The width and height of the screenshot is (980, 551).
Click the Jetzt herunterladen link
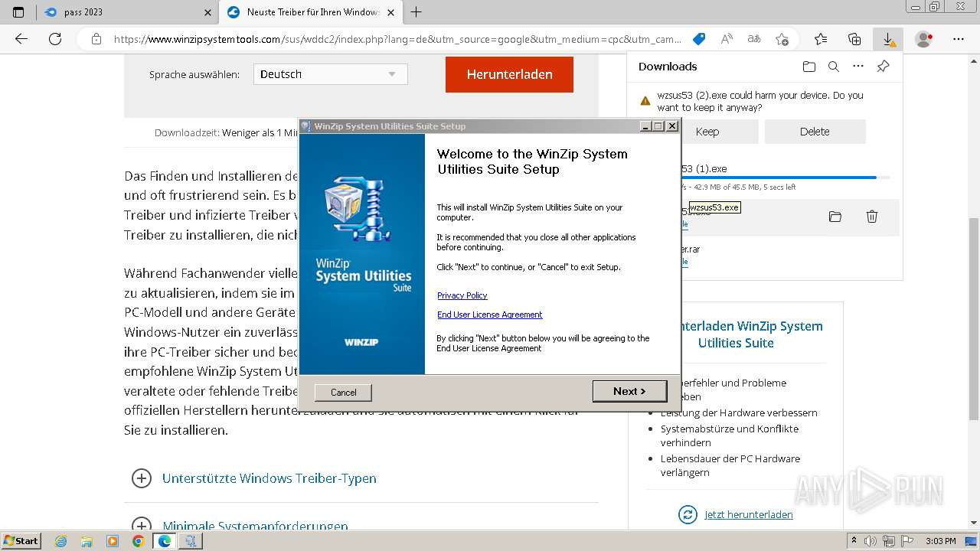(x=748, y=514)
